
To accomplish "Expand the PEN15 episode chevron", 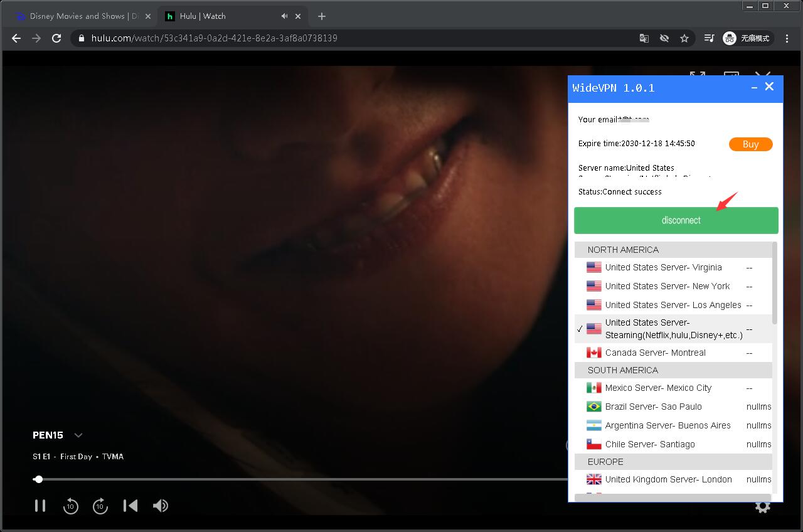I will (x=78, y=435).
